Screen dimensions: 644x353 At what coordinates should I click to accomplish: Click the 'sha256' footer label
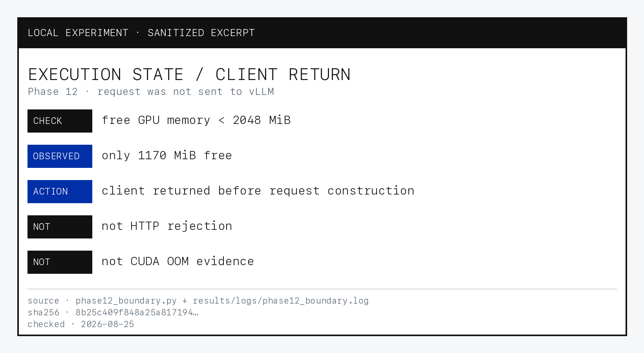pyautogui.click(x=44, y=313)
